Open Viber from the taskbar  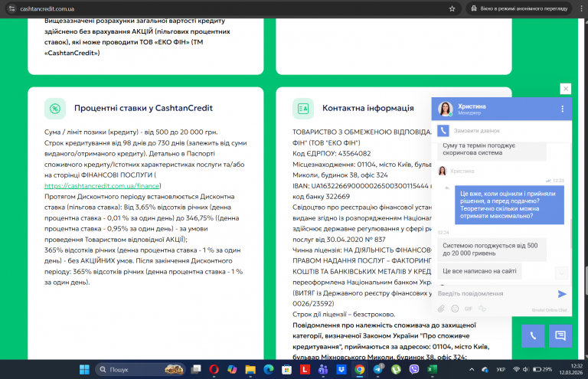click(x=414, y=370)
